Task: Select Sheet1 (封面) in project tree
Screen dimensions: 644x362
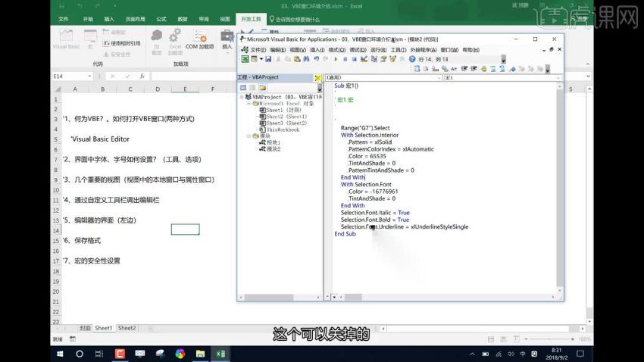Action: point(281,110)
